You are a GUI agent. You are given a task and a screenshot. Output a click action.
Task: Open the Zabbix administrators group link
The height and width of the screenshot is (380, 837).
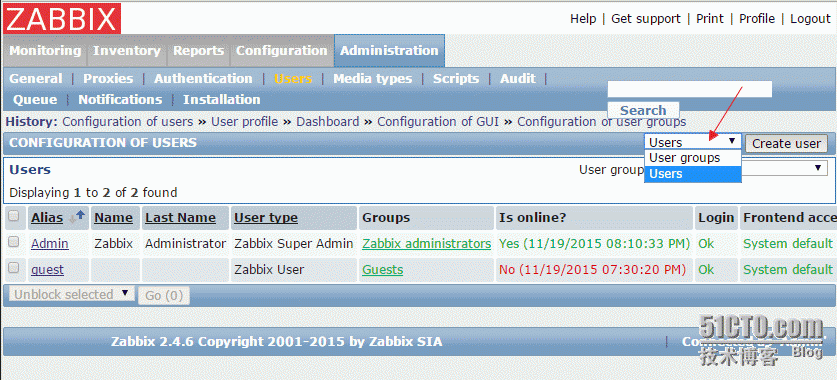[x=427, y=244]
